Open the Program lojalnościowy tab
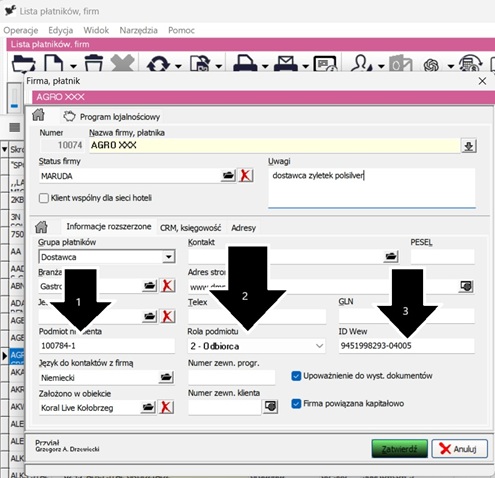Image resolution: width=495 pixels, height=478 pixels. [113, 117]
